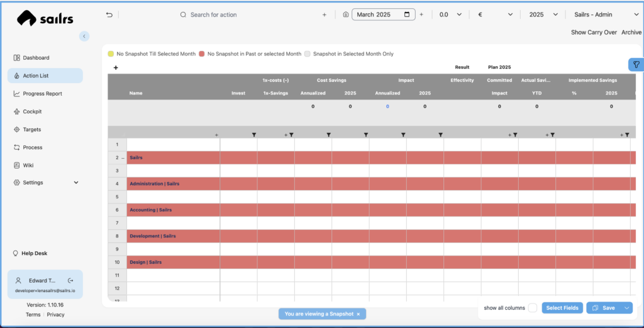644x328 pixels.
Task: Open the 2025 year dropdown
Action: pos(543,14)
